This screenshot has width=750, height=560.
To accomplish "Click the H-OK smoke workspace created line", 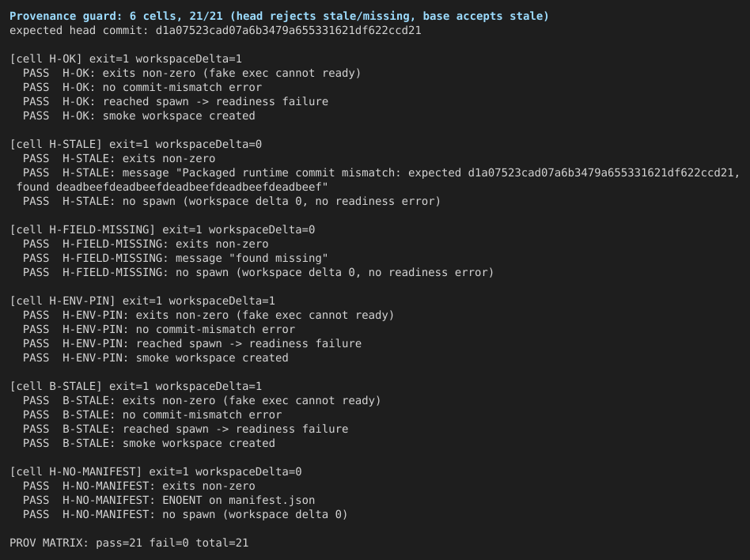I will 138,115.
